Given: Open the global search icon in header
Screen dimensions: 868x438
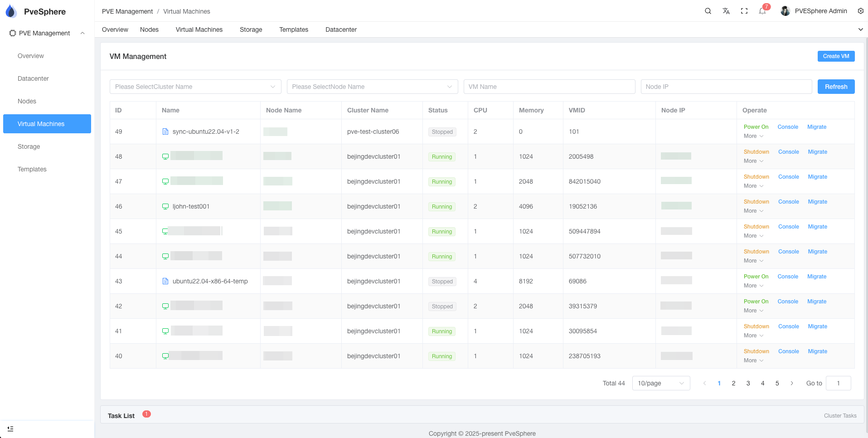Looking at the screenshot, I should pos(708,11).
